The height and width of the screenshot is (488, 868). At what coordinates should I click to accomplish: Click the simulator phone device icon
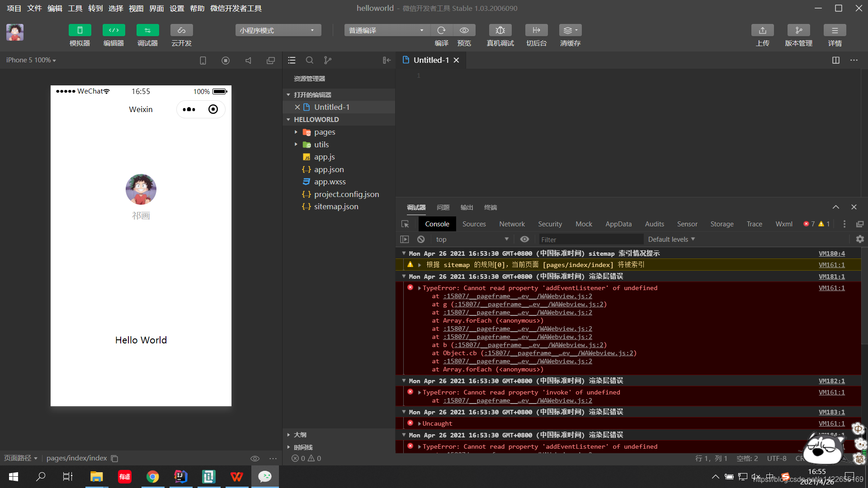click(203, 60)
